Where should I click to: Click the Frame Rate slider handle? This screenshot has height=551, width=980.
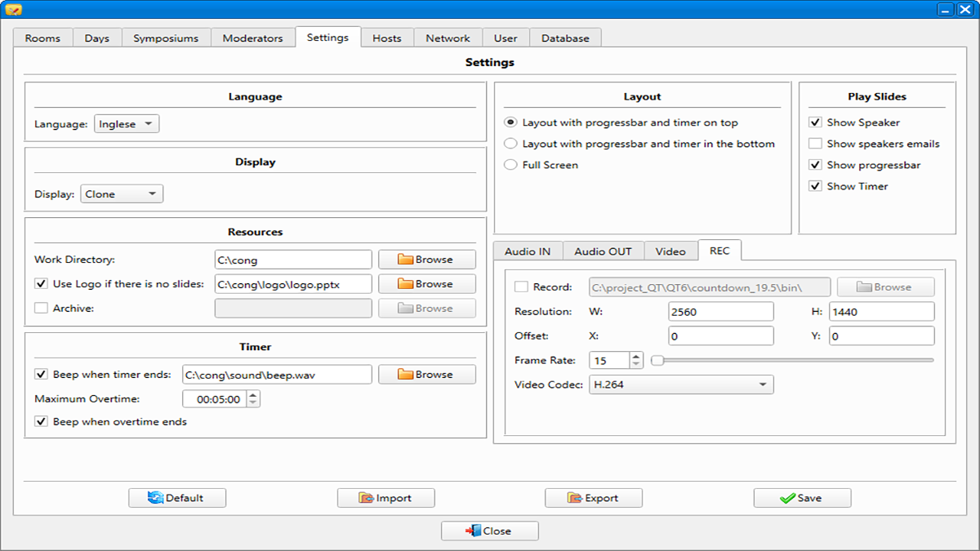[x=657, y=360]
